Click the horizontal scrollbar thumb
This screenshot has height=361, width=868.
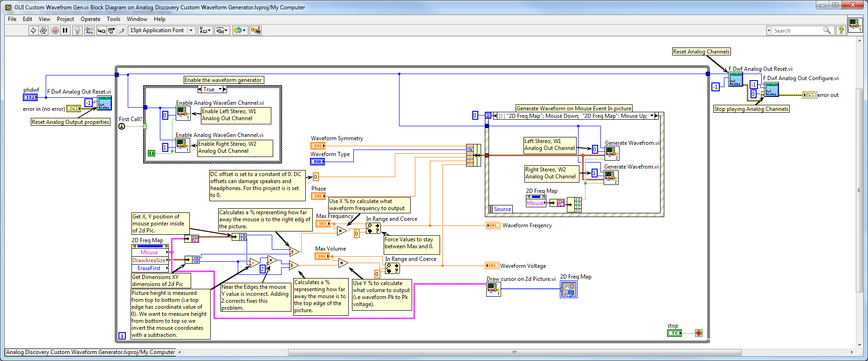coord(515,353)
